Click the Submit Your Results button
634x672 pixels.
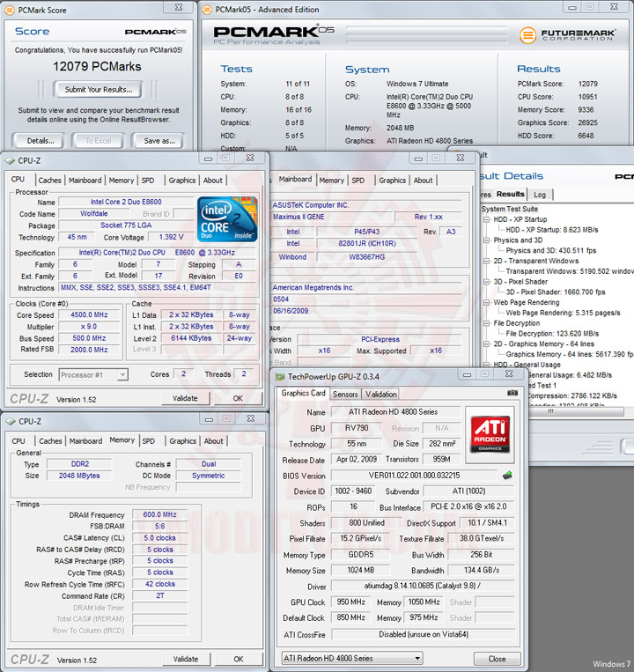98,90
